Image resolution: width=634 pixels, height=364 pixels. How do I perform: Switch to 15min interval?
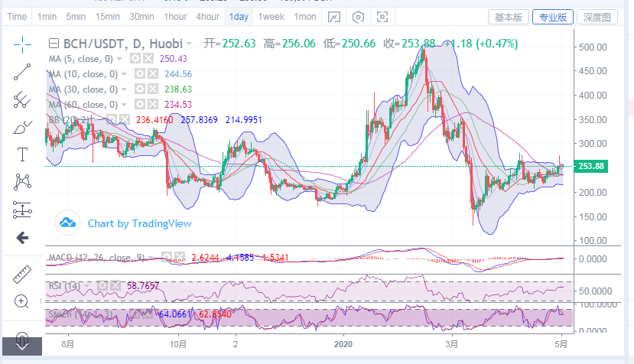click(108, 17)
